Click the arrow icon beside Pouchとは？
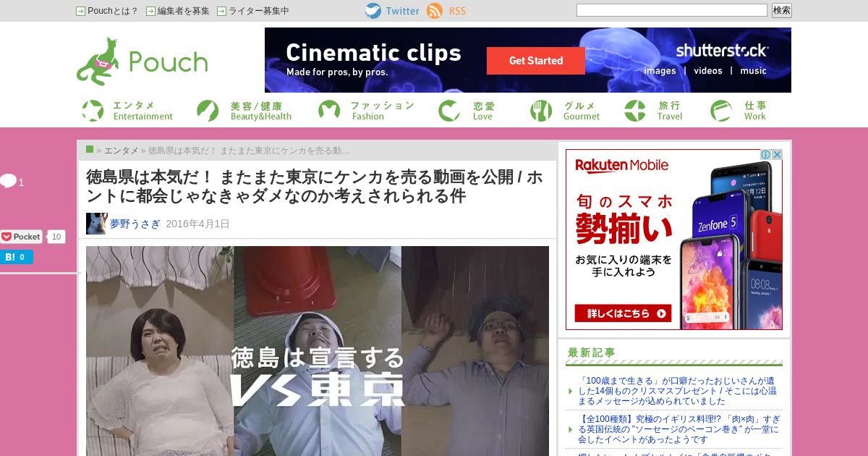868x456 pixels. pyautogui.click(x=80, y=11)
